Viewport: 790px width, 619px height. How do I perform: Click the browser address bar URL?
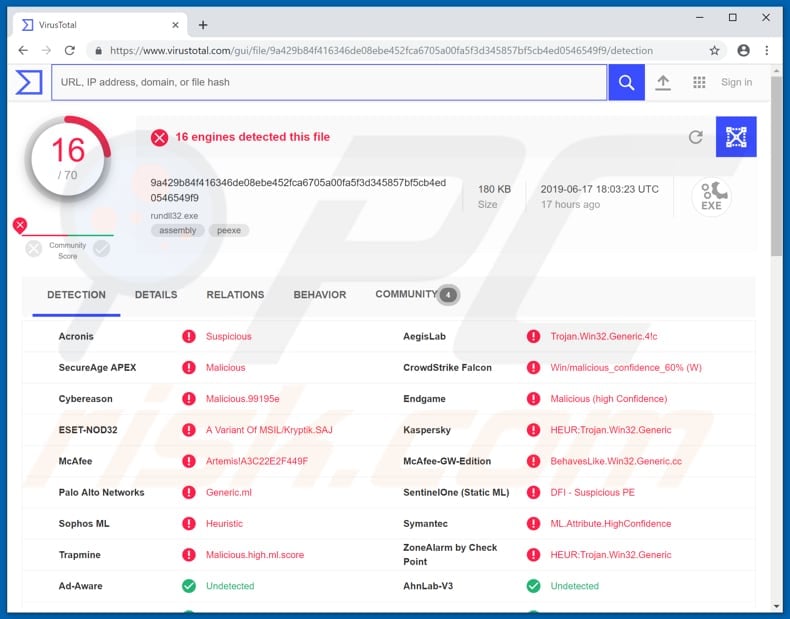(x=381, y=50)
